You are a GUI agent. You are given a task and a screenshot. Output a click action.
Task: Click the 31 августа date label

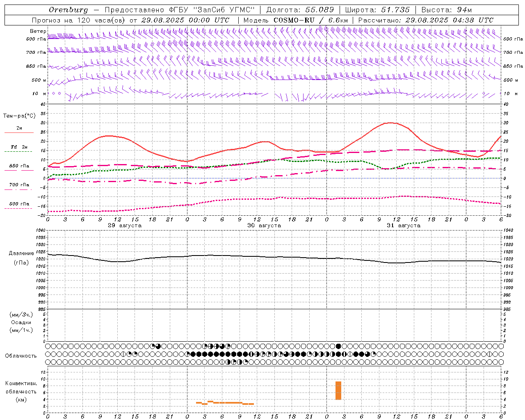(x=404, y=226)
